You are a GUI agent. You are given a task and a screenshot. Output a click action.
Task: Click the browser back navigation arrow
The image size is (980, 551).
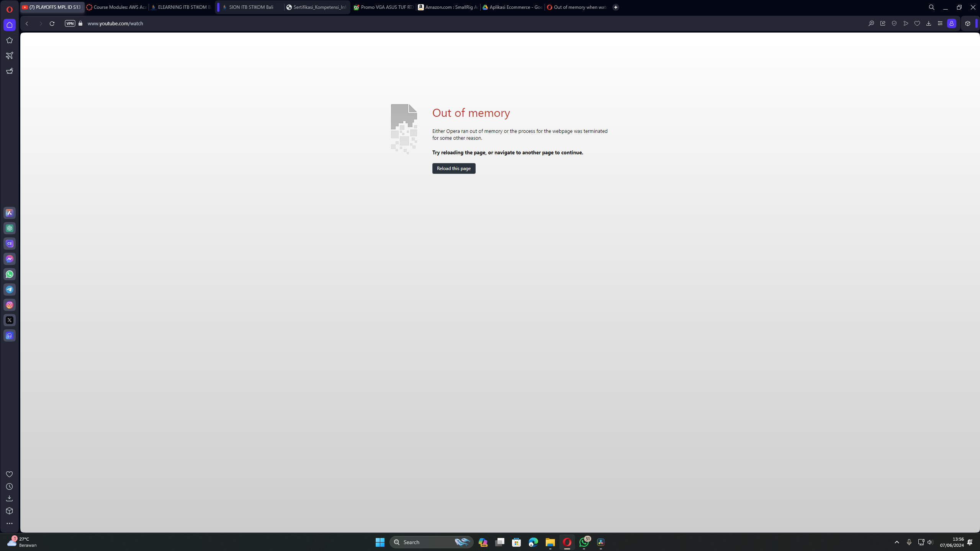tap(26, 23)
